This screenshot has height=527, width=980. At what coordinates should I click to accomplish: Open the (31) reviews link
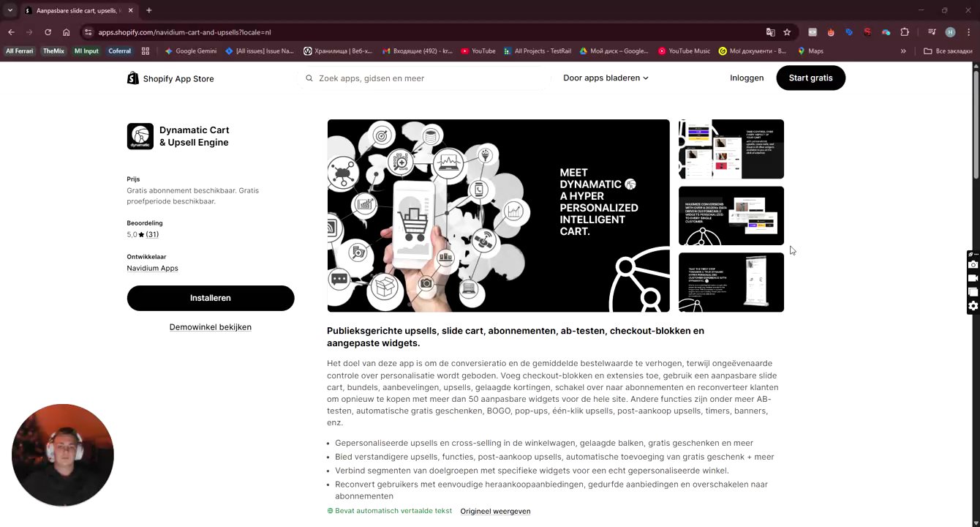pyautogui.click(x=152, y=234)
